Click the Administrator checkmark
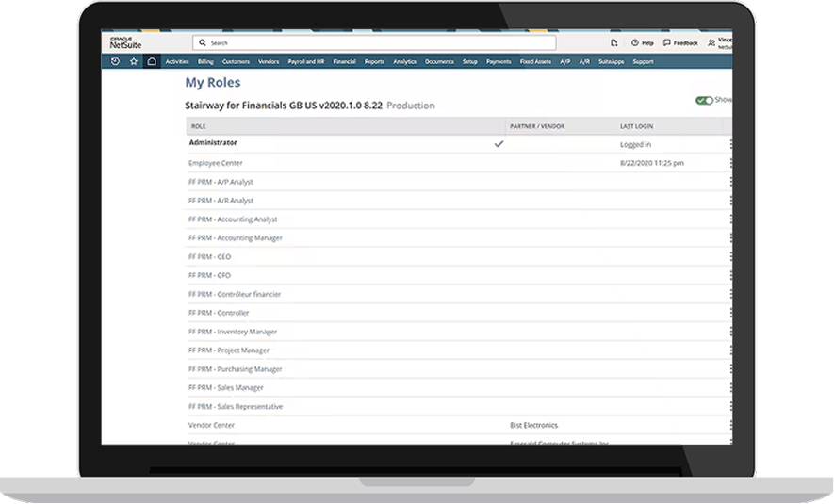The image size is (834, 504). [x=499, y=143]
